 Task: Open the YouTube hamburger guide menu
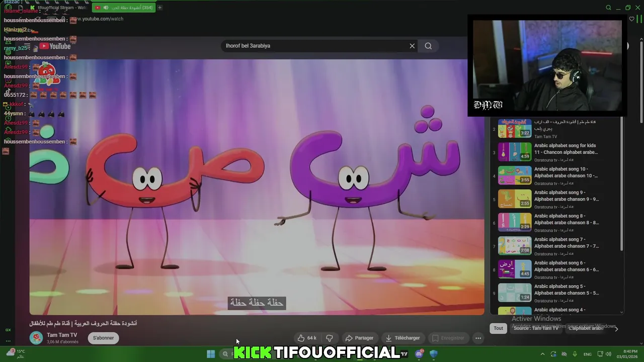(27, 47)
